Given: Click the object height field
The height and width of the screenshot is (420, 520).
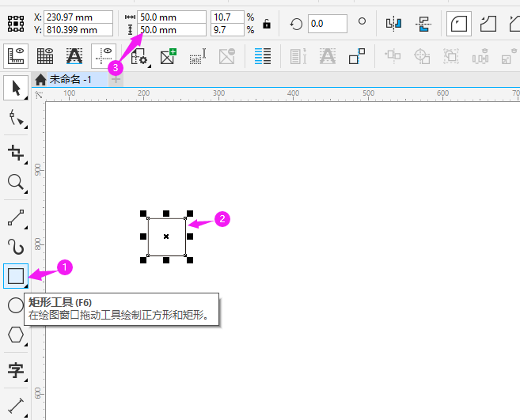Looking at the screenshot, I should click(172, 30).
